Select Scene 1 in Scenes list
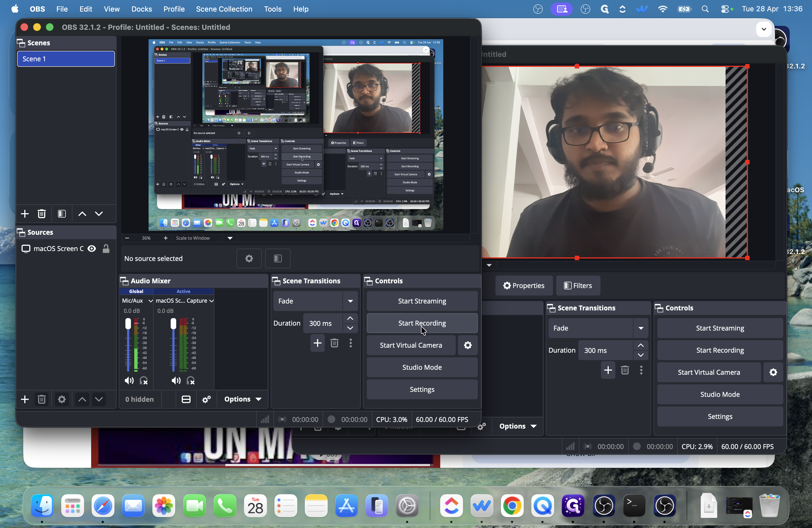The width and height of the screenshot is (812, 528). coord(66,59)
